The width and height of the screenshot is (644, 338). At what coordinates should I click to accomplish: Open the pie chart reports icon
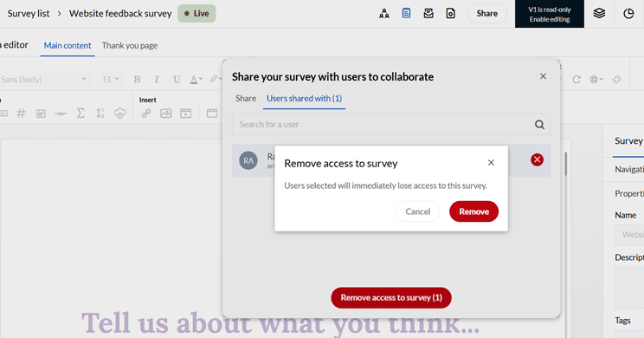628,14
